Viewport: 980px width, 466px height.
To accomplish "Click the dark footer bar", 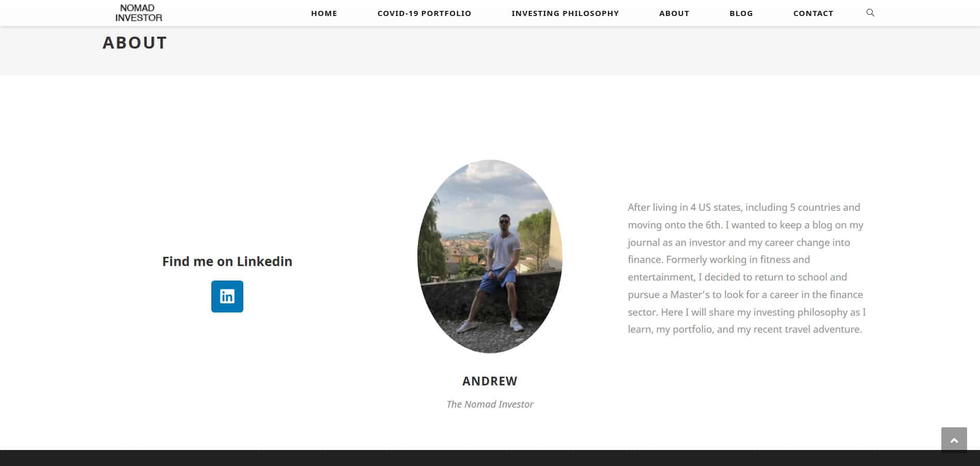I will pos(490,458).
